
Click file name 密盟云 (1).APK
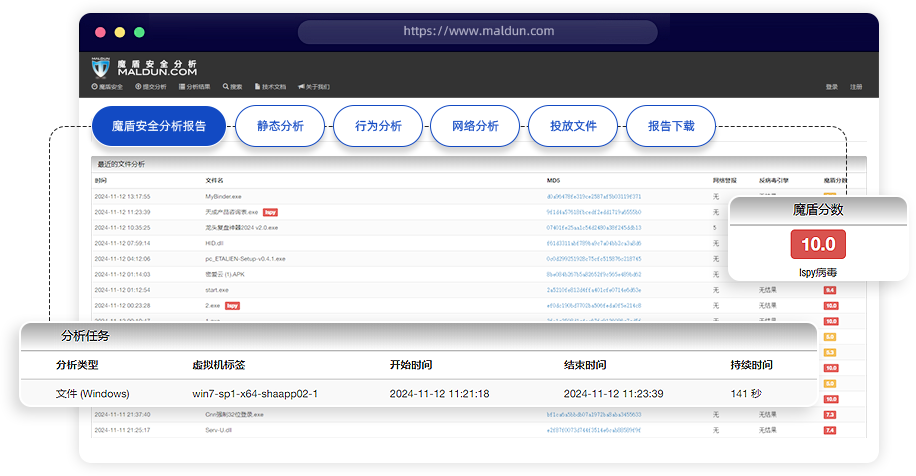225,275
